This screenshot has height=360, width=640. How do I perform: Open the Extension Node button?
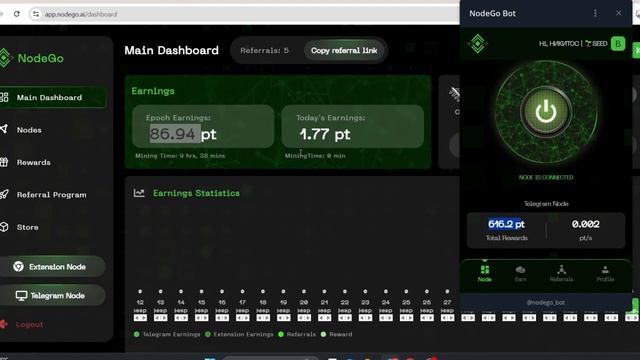53,267
